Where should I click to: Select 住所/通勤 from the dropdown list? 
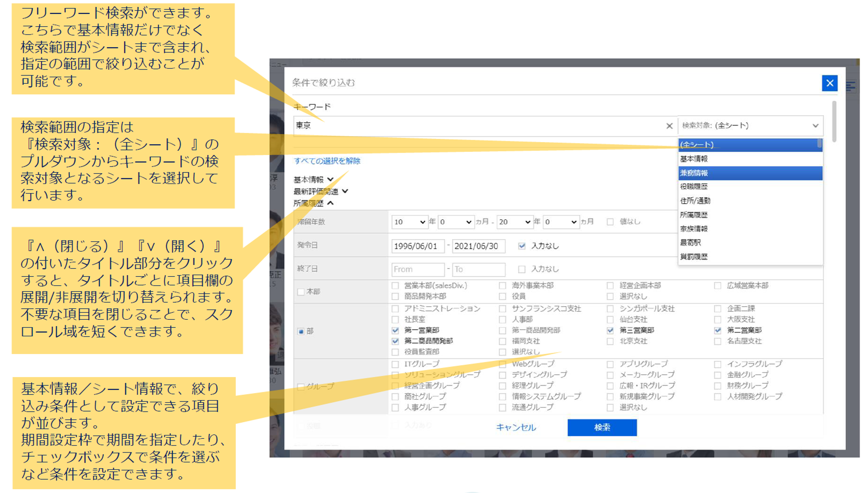(x=750, y=201)
